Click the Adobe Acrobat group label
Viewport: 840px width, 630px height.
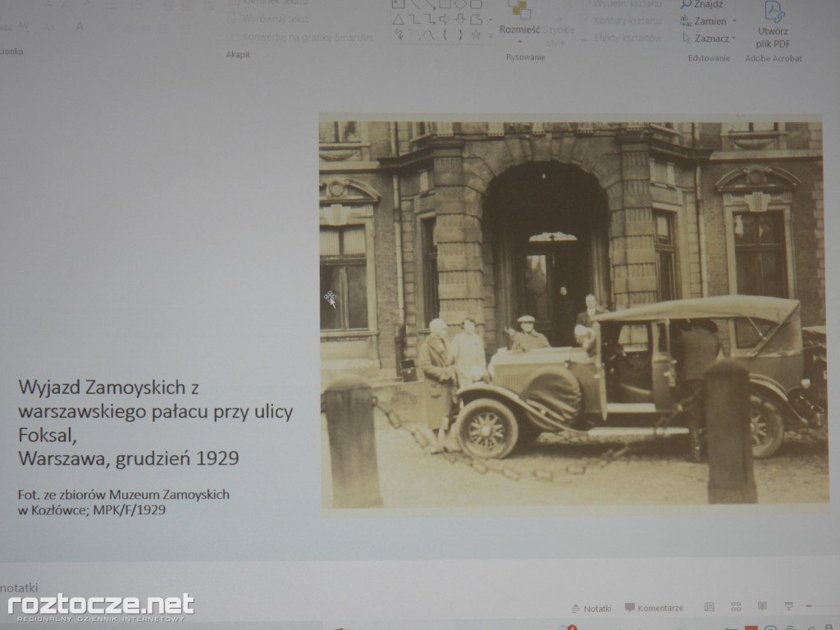click(774, 58)
